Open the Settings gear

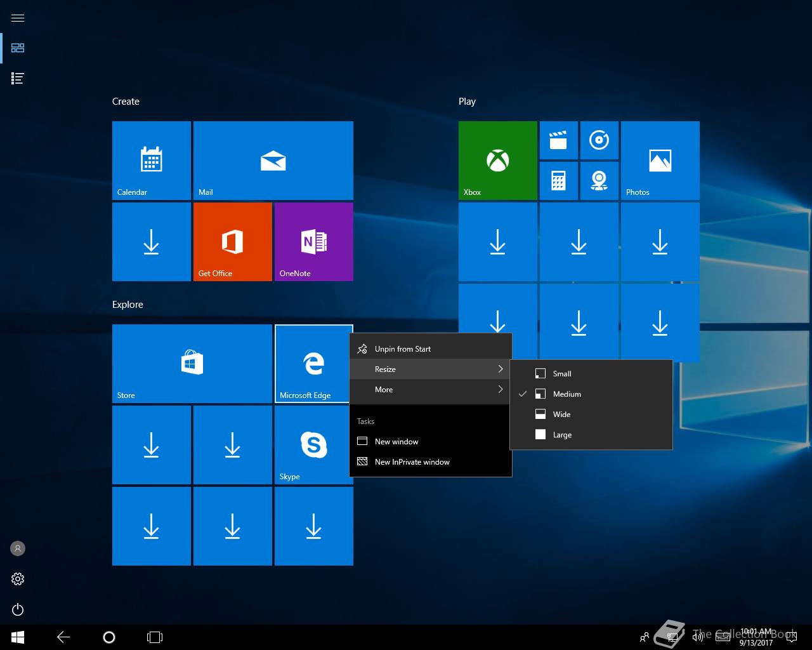tap(18, 579)
